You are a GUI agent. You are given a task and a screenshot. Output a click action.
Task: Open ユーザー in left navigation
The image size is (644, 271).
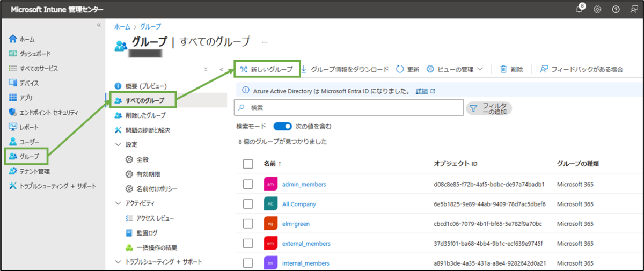pos(24,142)
